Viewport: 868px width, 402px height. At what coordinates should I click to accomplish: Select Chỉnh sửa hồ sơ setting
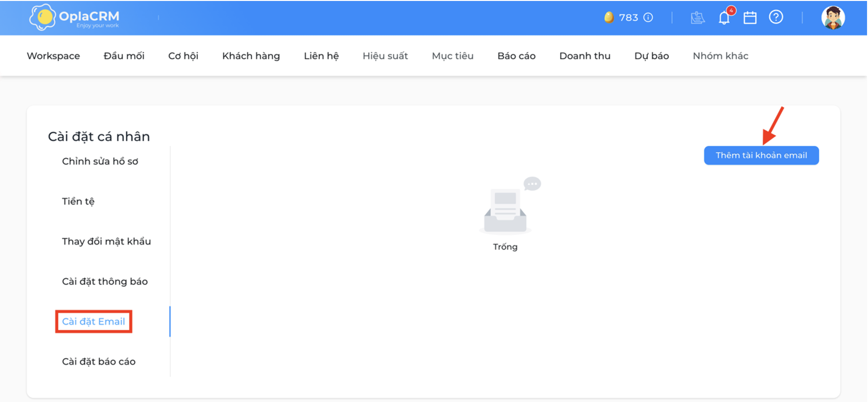(x=100, y=161)
